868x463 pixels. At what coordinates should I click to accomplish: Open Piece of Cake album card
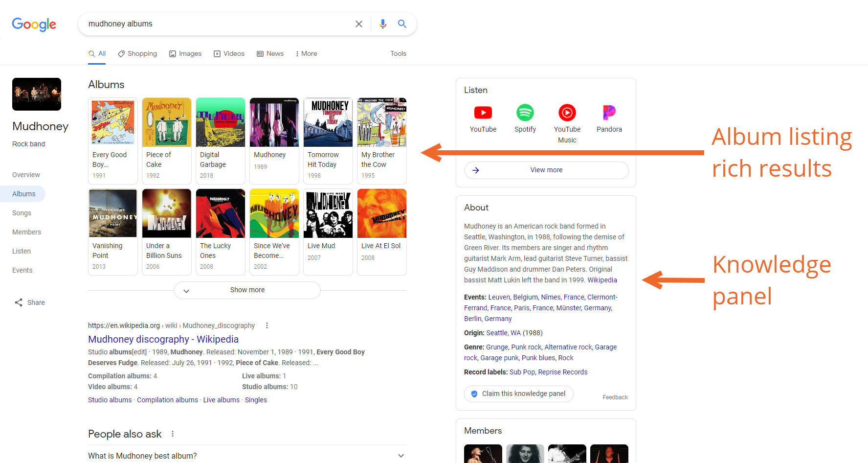click(x=167, y=141)
